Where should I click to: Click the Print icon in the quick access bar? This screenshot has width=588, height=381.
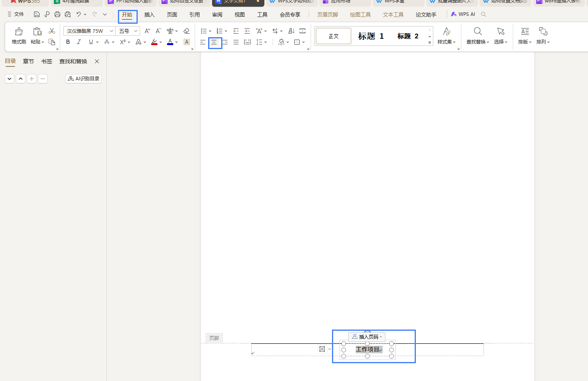tap(57, 14)
